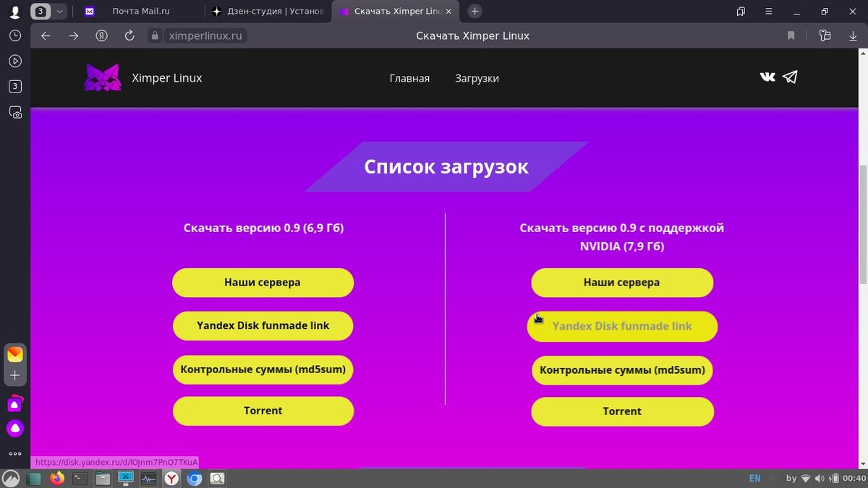Switch to Yandex Browser in the taskbar
This screenshot has height=488, width=868.
171,478
